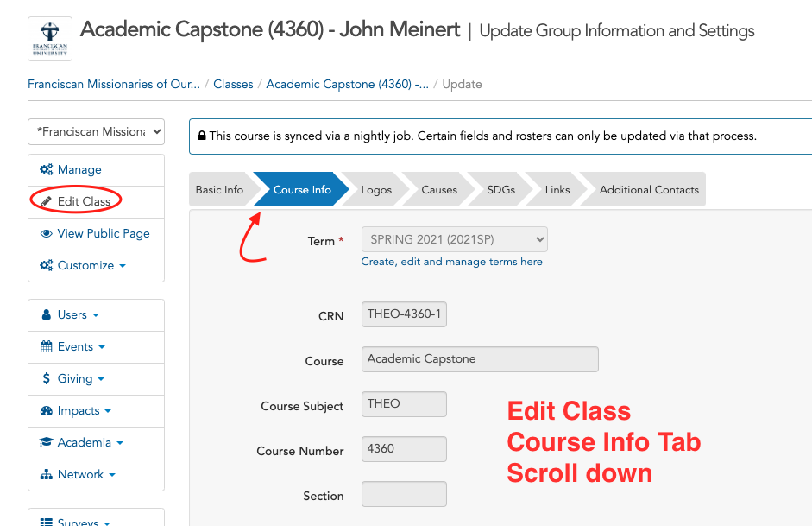Open the Additional Contacts tab

pyautogui.click(x=649, y=190)
